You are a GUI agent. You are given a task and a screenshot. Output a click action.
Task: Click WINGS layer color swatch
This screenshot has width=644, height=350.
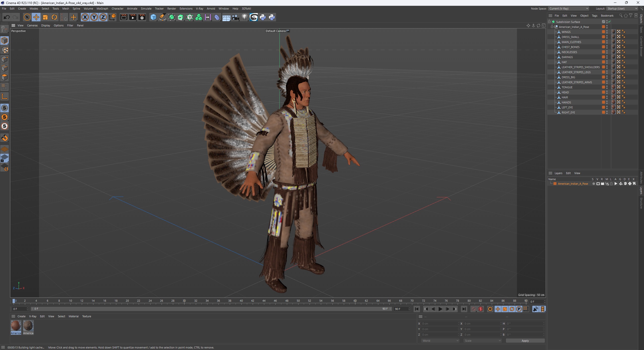point(603,32)
